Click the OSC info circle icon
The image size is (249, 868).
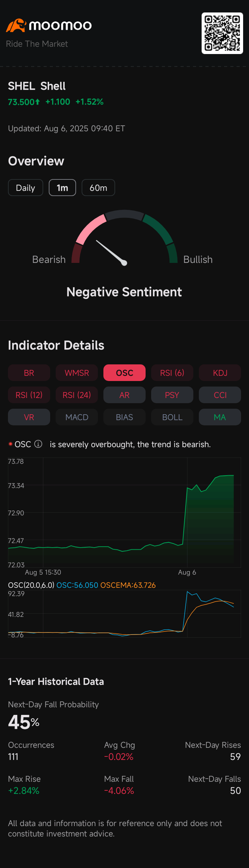click(38, 444)
